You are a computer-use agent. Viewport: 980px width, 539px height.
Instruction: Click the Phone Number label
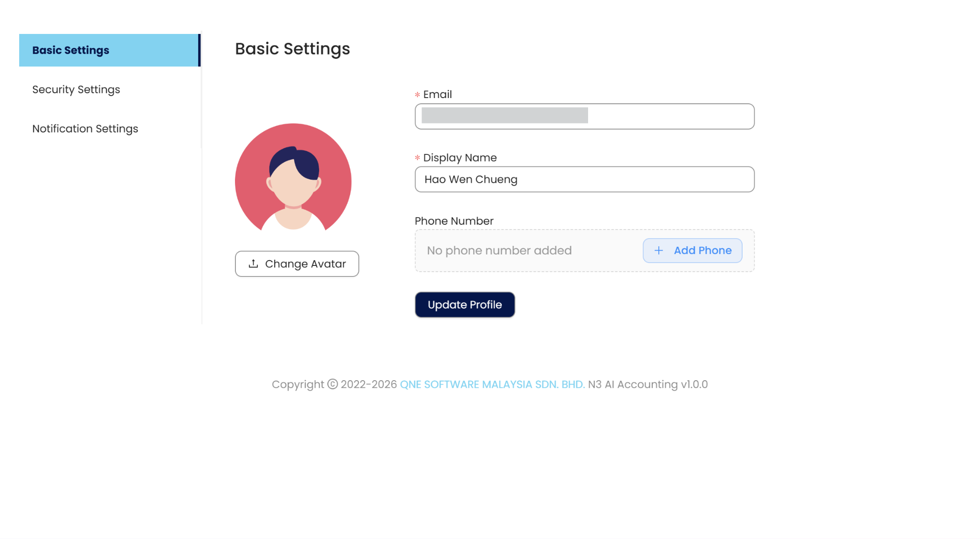[454, 221]
